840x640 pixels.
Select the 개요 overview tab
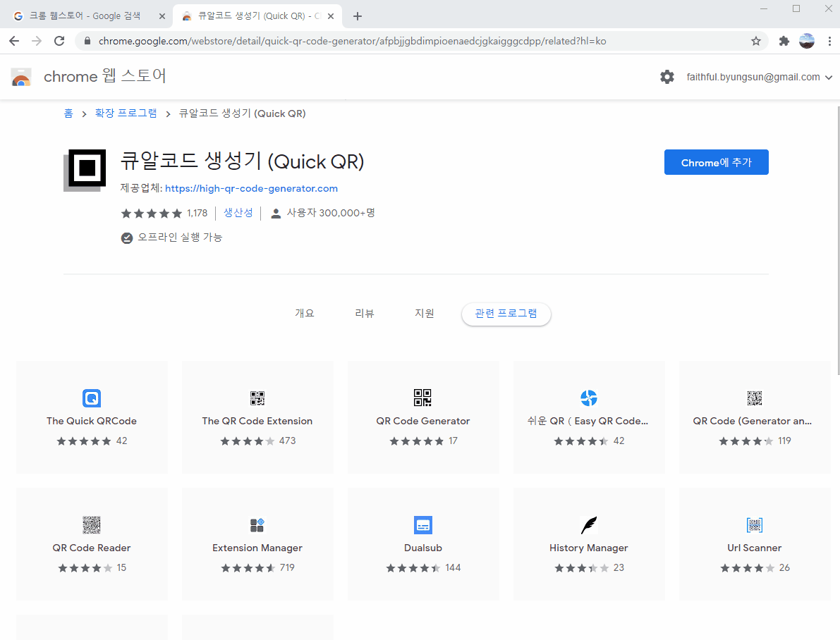click(304, 314)
